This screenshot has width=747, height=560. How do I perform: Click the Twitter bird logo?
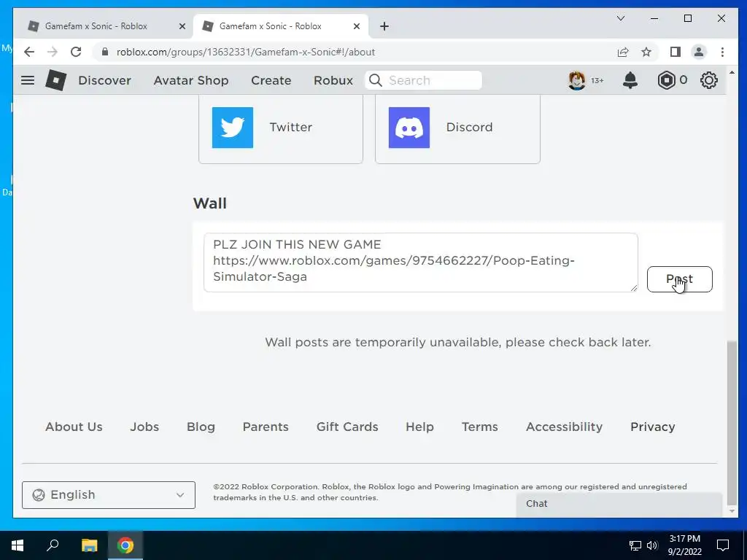pyautogui.click(x=233, y=127)
